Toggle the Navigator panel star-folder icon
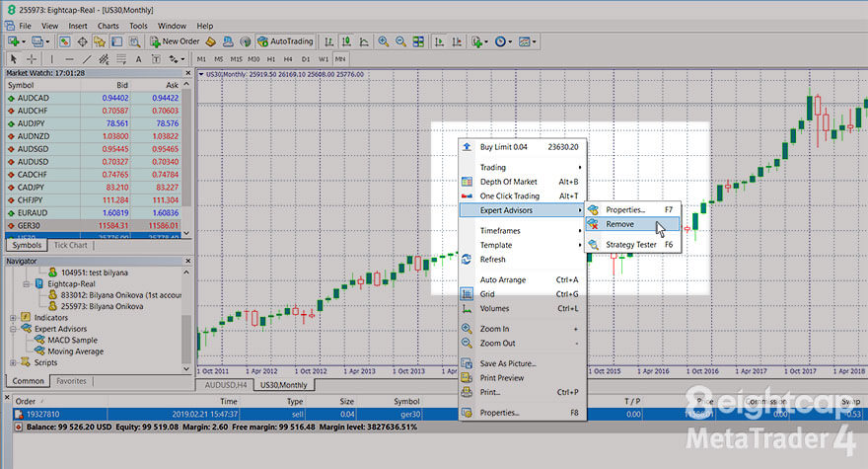The width and height of the screenshot is (868, 469). (100, 41)
